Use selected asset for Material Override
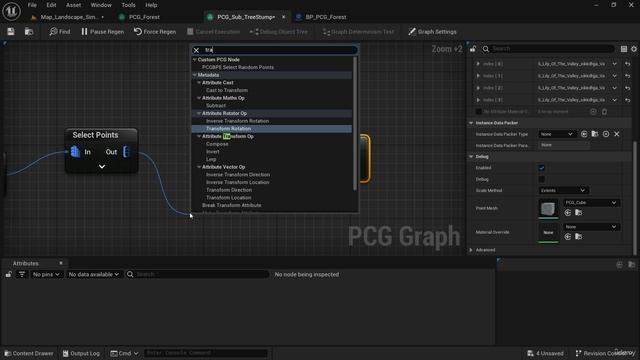The height and width of the screenshot is (360, 640). [568, 237]
